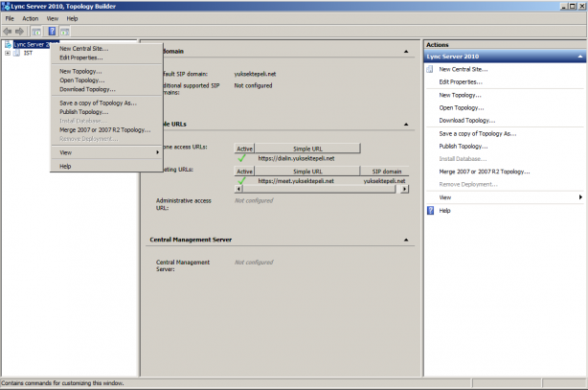The image size is (588, 390).
Task: Collapse the Central Management Server section
Action: click(x=406, y=240)
